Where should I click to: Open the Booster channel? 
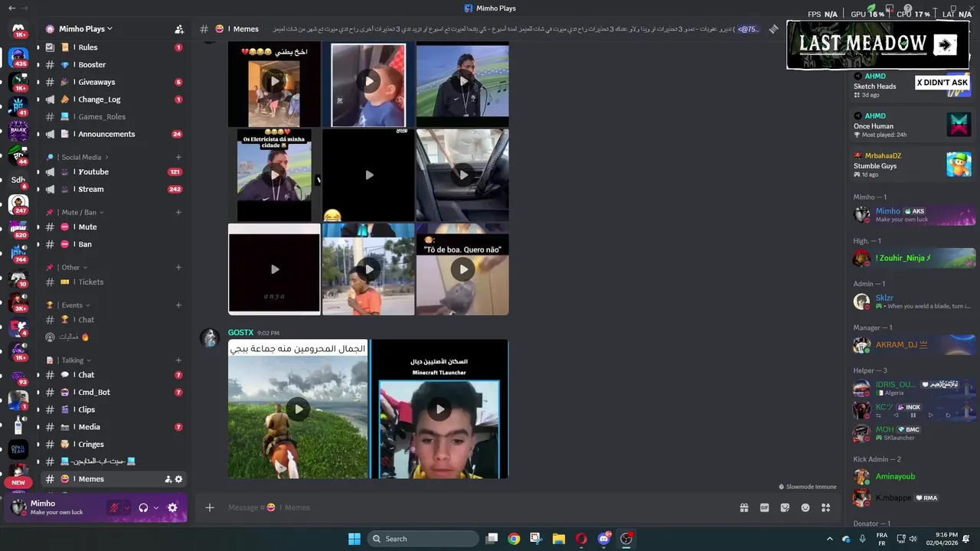click(x=113, y=65)
